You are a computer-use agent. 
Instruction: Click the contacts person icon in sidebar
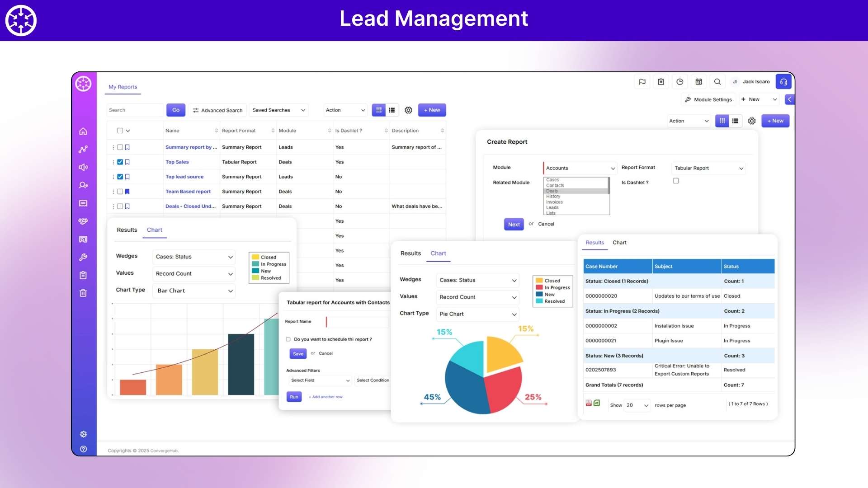pyautogui.click(x=83, y=185)
